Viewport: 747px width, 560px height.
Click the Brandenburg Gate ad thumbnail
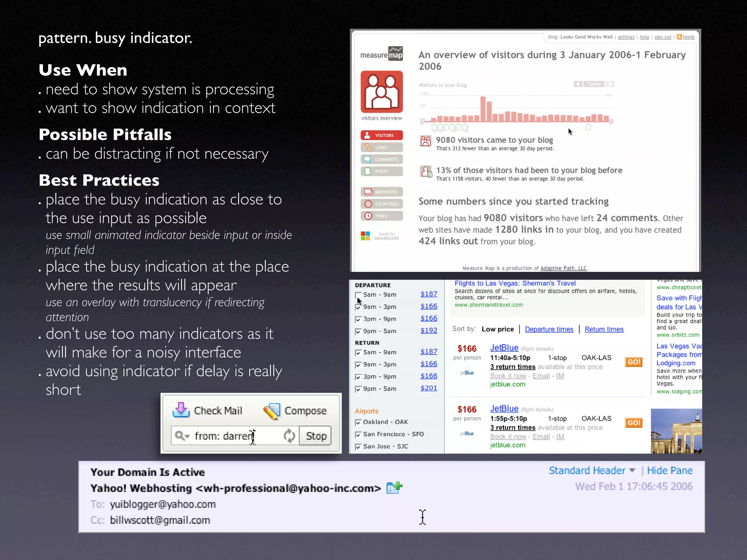[x=676, y=431]
